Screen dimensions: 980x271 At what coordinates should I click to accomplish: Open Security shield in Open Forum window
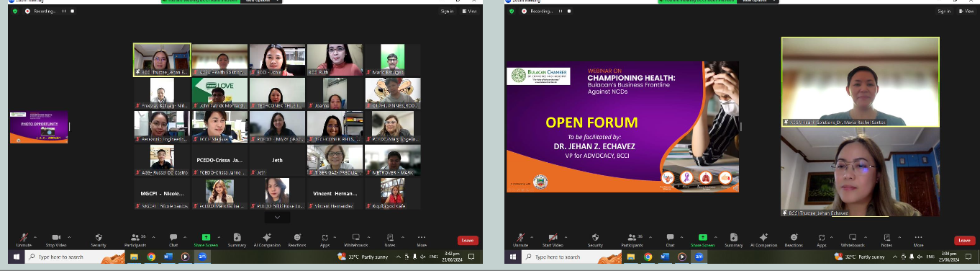pos(595,237)
